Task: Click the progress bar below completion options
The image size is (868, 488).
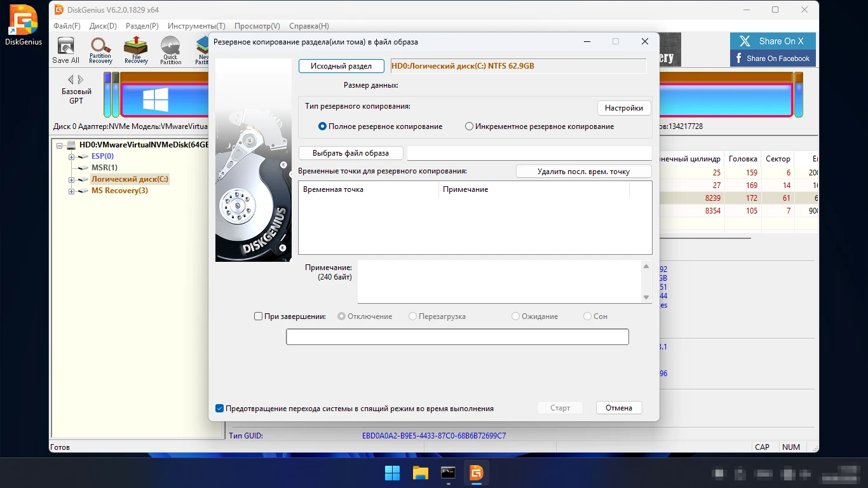Action: tap(458, 337)
